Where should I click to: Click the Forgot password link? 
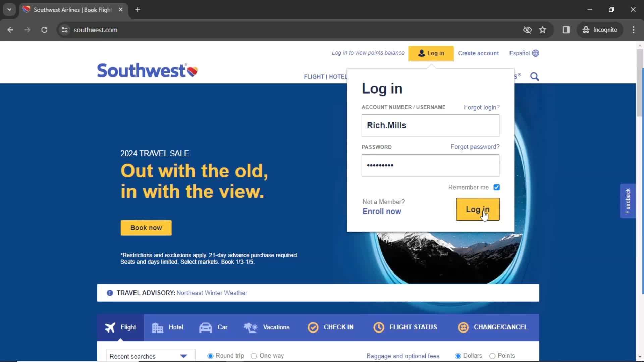click(475, 147)
